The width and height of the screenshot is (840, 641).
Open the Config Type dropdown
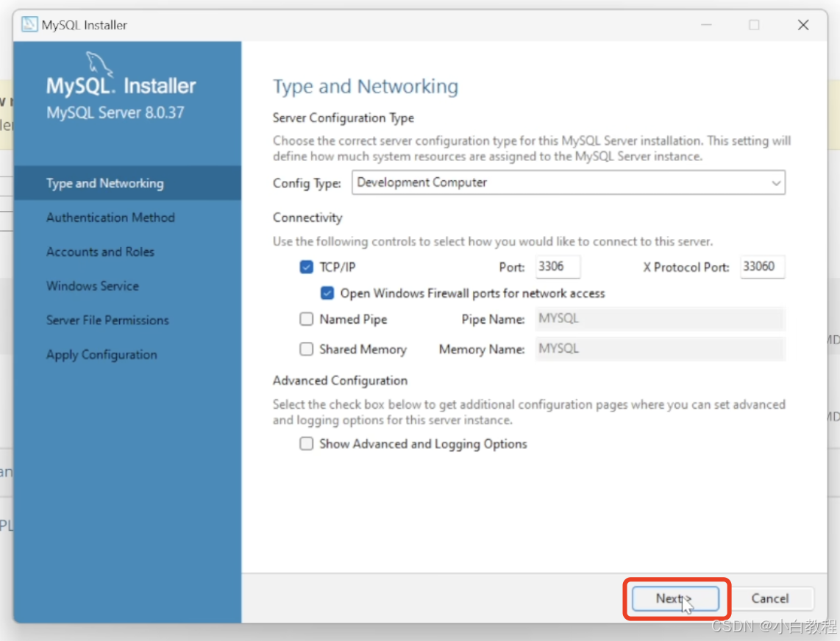[569, 182]
